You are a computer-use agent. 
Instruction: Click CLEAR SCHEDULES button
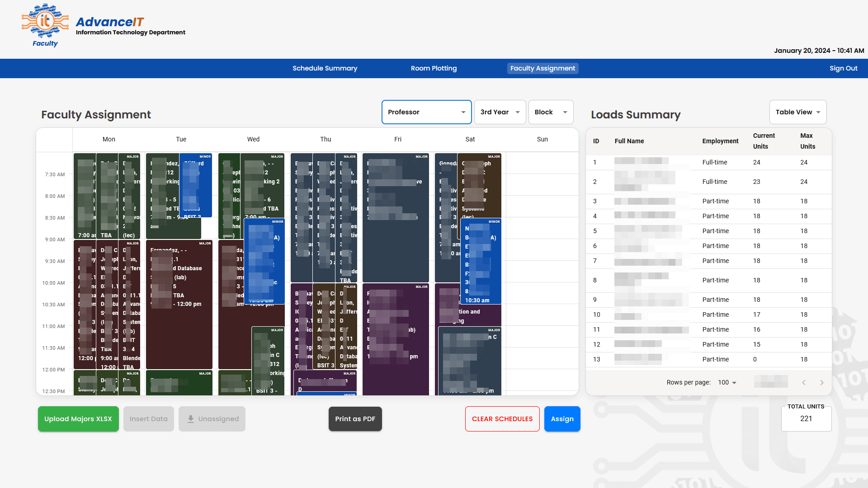pos(502,419)
